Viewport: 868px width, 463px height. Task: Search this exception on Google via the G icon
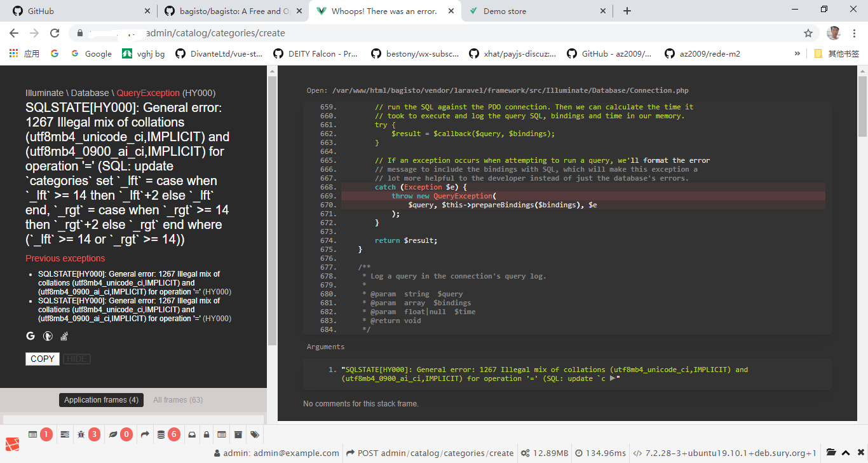tap(30, 336)
